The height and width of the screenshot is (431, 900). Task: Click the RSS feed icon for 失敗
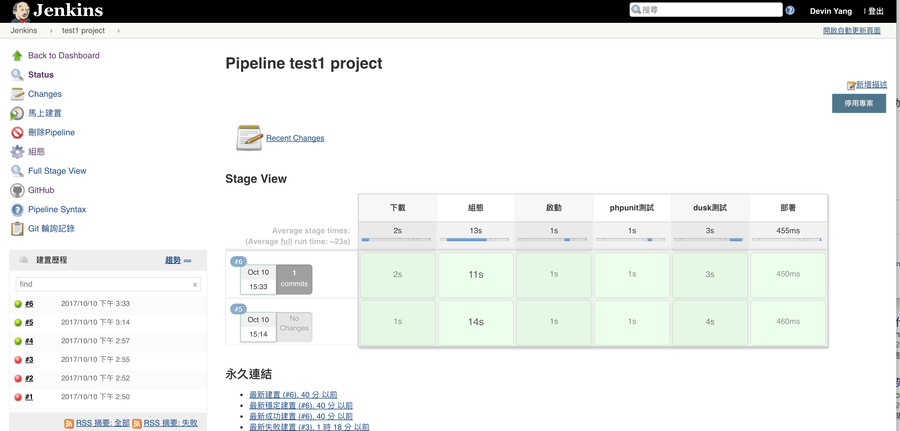(x=137, y=424)
